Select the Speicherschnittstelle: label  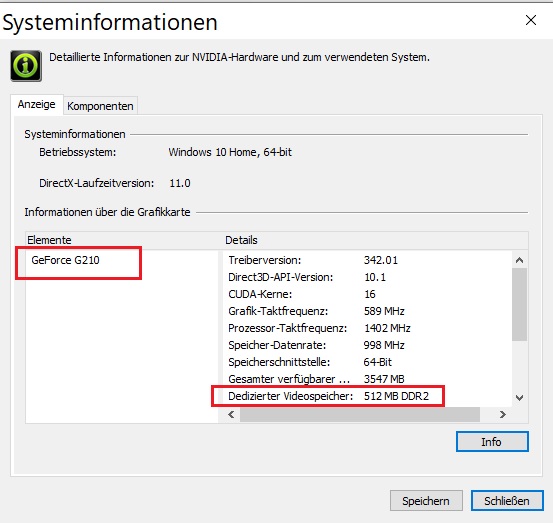tap(279, 362)
